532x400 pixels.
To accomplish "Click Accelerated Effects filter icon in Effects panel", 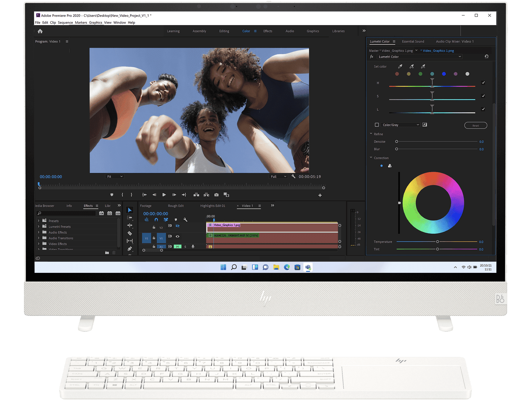I will (101, 213).
